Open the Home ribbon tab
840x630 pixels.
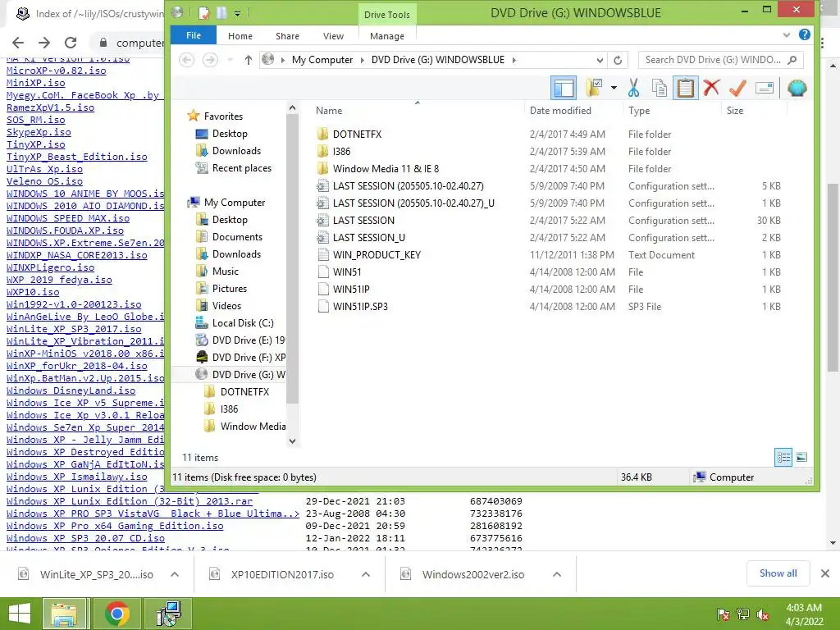click(240, 36)
